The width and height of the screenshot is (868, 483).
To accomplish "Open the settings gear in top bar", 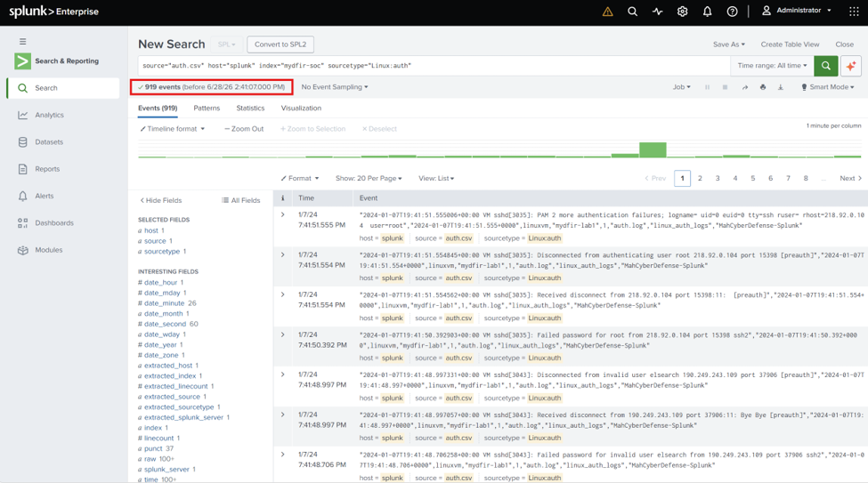I will click(x=682, y=11).
